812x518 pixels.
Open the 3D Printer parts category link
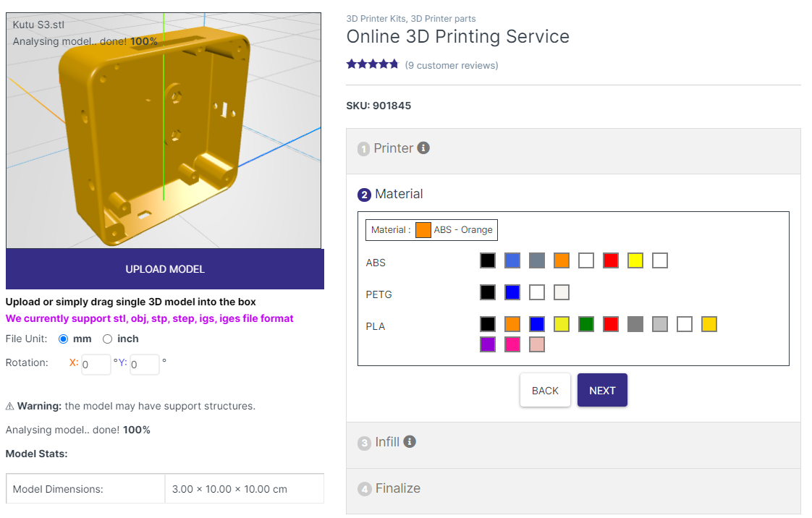pyautogui.click(x=444, y=18)
